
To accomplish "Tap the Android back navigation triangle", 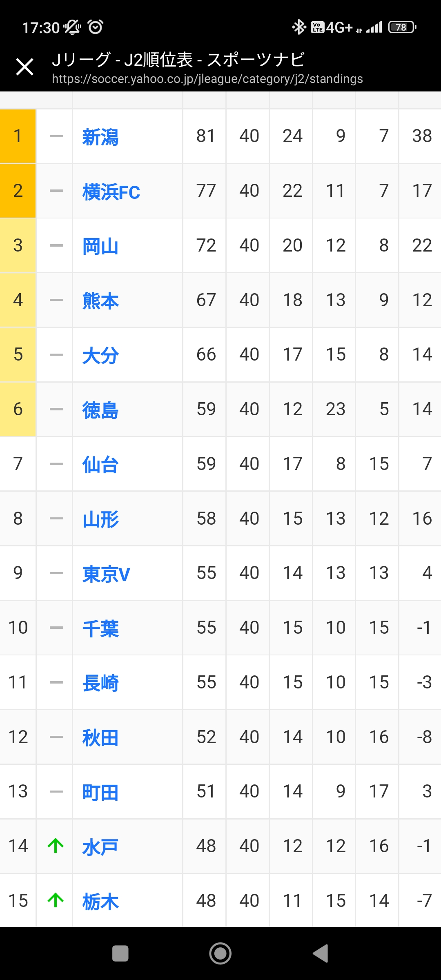I will [x=321, y=954].
